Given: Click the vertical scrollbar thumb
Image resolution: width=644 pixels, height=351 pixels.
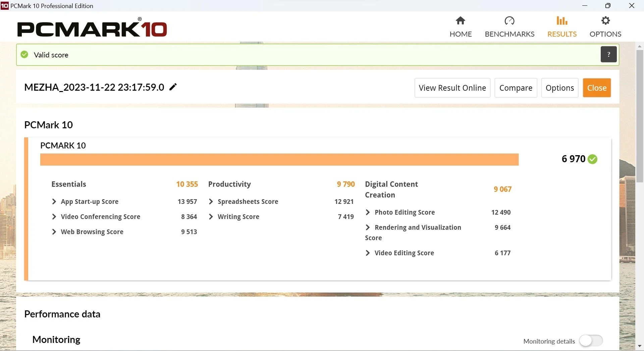Looking at the screenshot, I should [x=640, y=116].
